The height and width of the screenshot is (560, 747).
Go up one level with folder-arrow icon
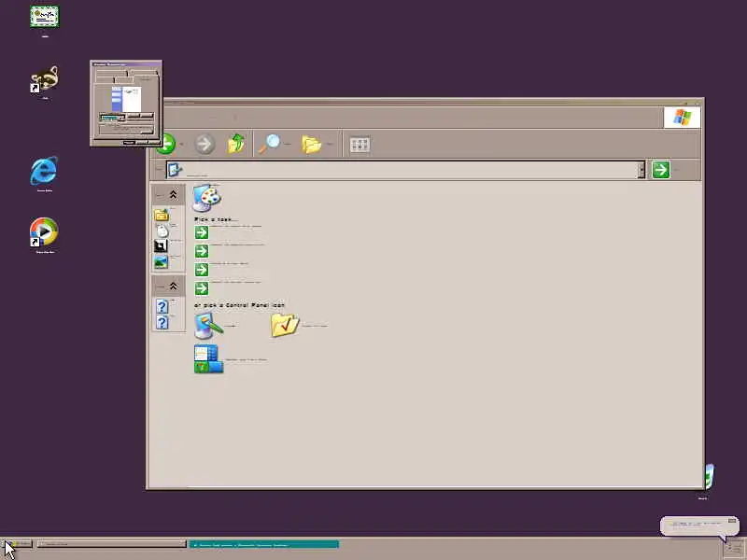236,144
